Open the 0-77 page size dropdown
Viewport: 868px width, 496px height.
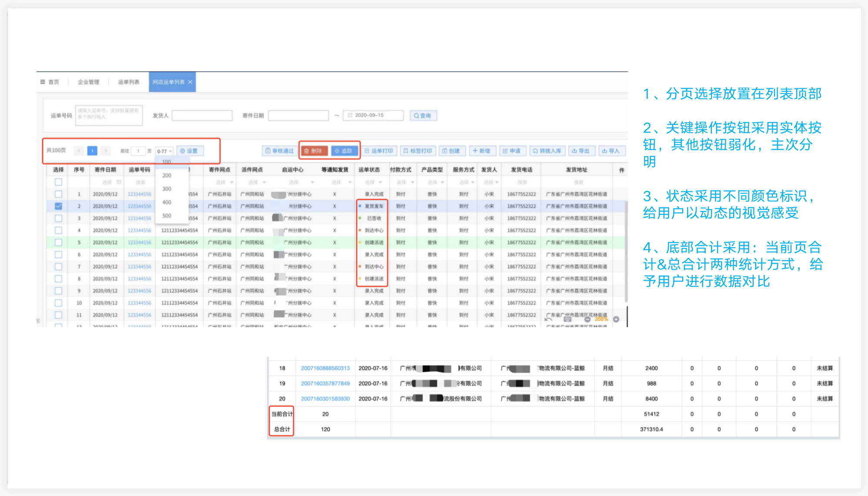point(164,151)
